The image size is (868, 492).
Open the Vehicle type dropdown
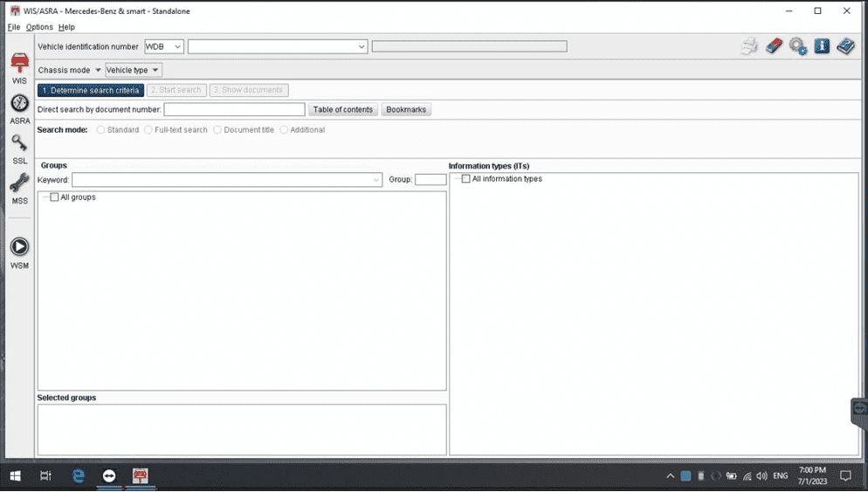pos(133,71)
